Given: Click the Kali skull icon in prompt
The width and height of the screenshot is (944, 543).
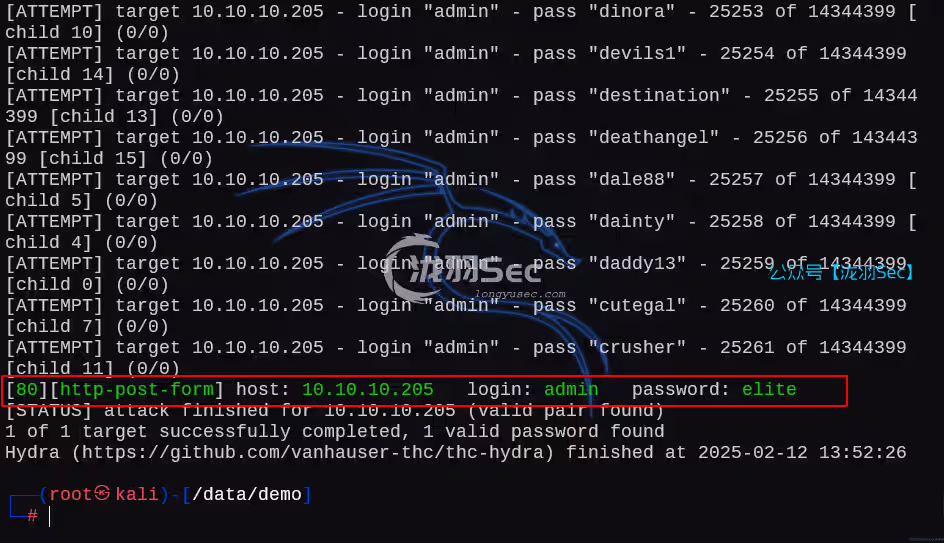Looking at the screenshot, I should click(102, 493).
